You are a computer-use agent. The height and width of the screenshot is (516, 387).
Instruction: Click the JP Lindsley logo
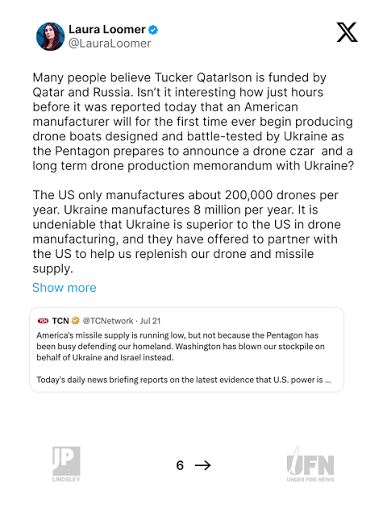[x=66, y=464]
